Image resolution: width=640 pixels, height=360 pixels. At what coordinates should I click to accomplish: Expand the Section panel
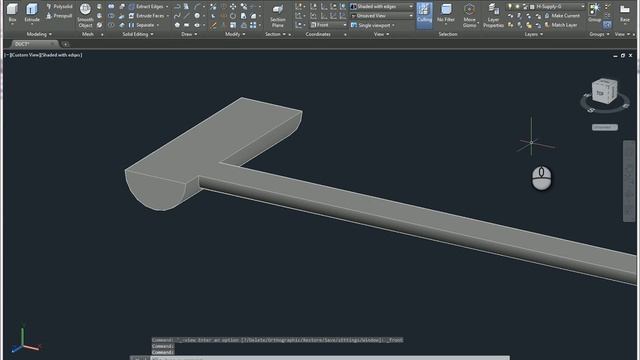click(275, 34)
